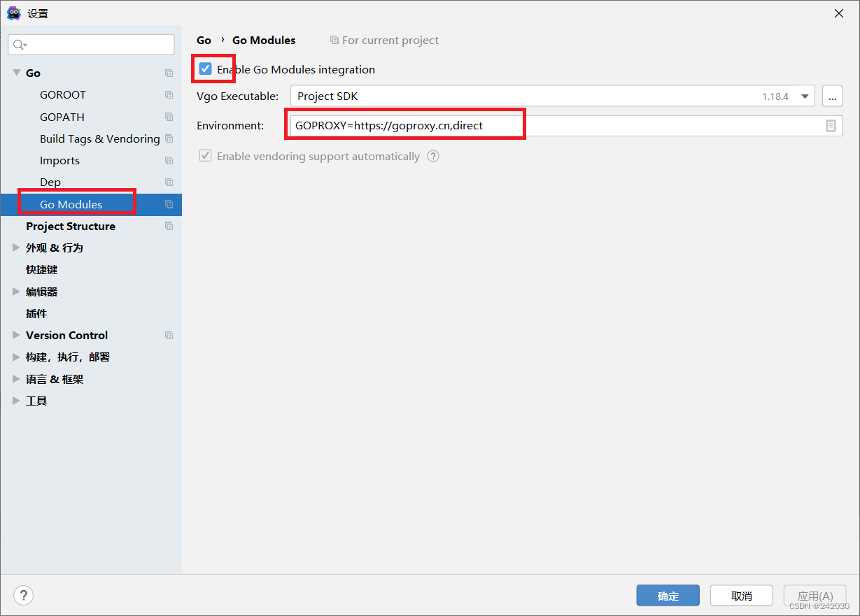
Task: Open Project Structure settings
Action: pos(71,226)
